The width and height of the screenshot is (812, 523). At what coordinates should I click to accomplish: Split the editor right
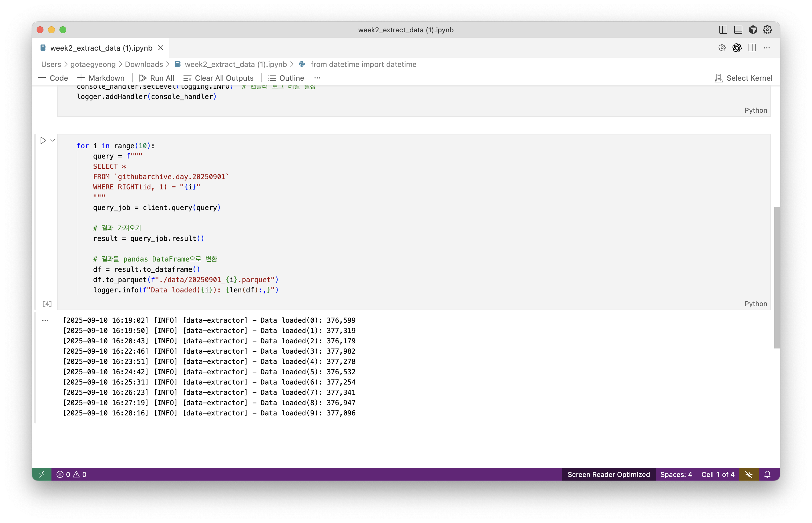(752, 48)
